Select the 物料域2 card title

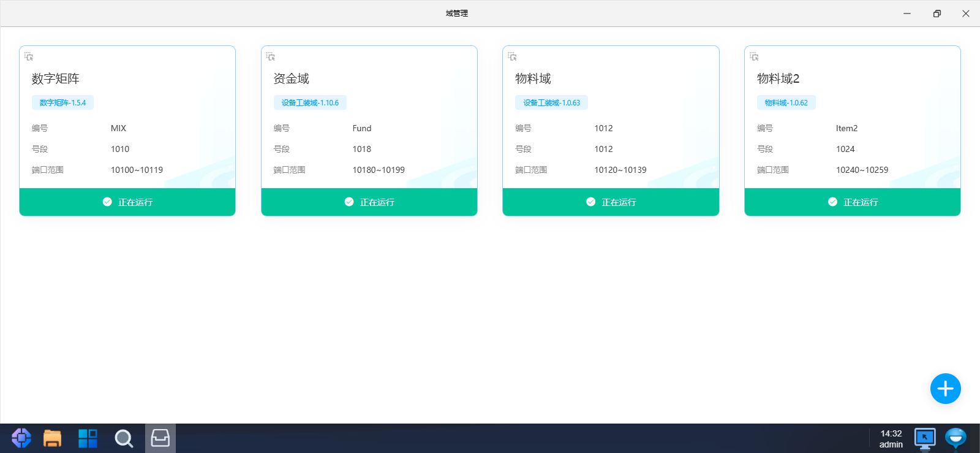tap(778, 78)
